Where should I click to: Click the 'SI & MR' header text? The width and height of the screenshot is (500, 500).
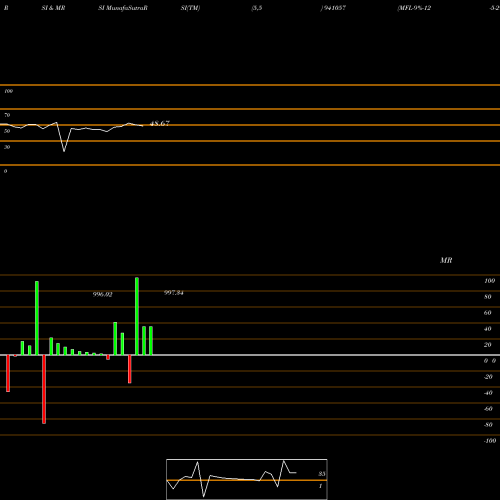pyautogui.click(x=53, y=8)
